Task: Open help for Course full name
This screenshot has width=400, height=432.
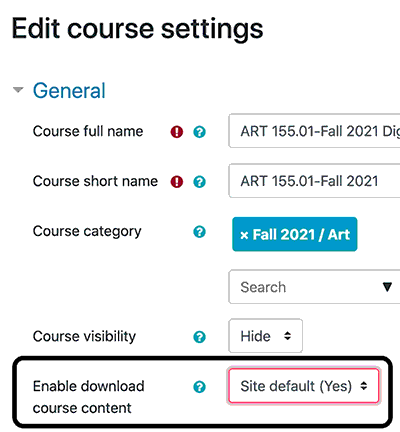Action: tap(199, 132)
